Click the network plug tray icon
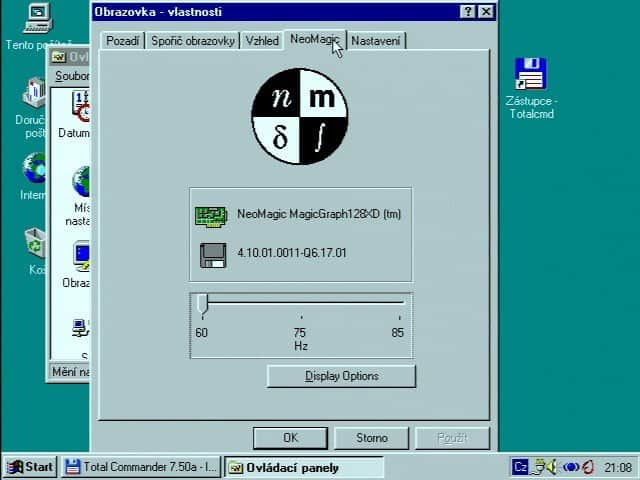The image size is (640, 480). point(539,467)
